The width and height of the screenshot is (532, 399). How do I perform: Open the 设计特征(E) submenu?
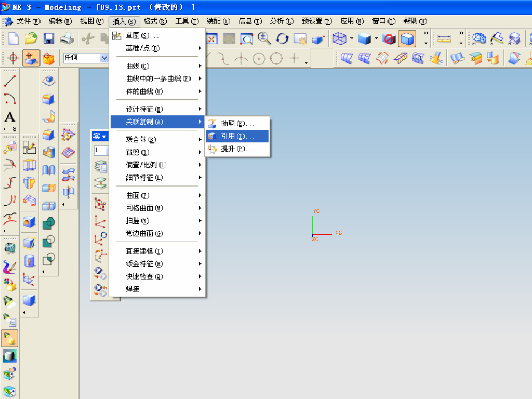(157, 109)
